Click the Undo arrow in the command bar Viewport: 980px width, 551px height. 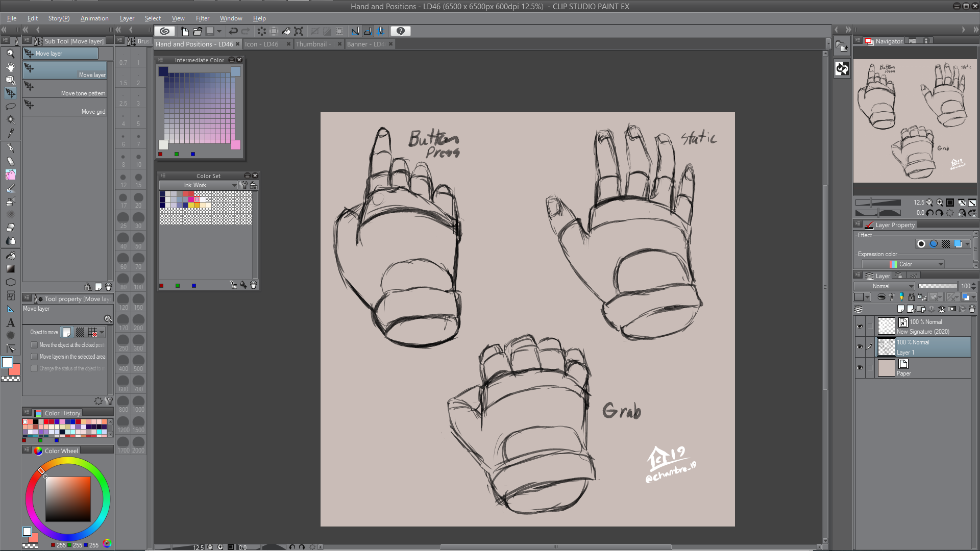(233, 31)
